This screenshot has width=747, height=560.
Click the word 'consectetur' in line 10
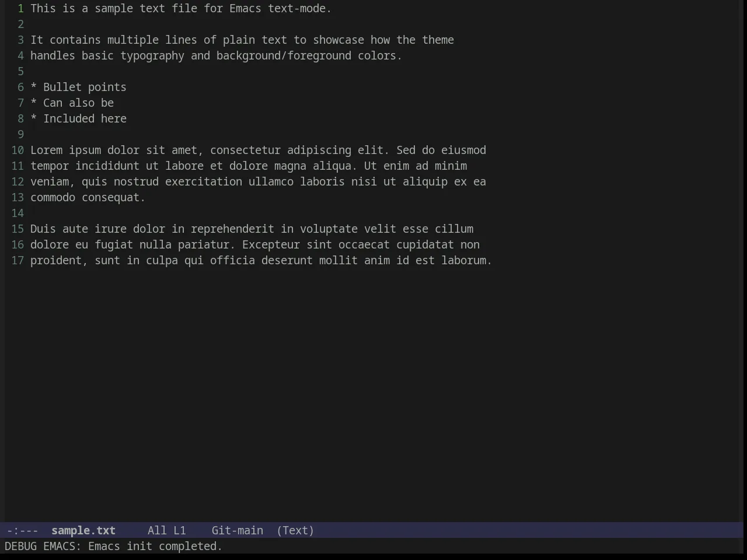click(245, 150)
